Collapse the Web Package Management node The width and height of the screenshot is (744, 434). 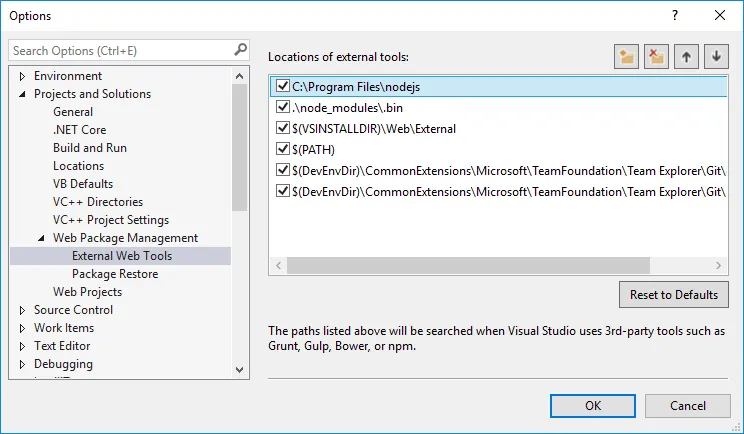[x=42, y=238]
